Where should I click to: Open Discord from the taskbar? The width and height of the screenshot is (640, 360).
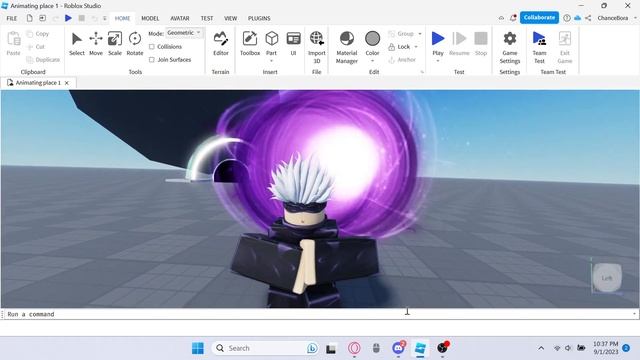[x=398, y=348]
